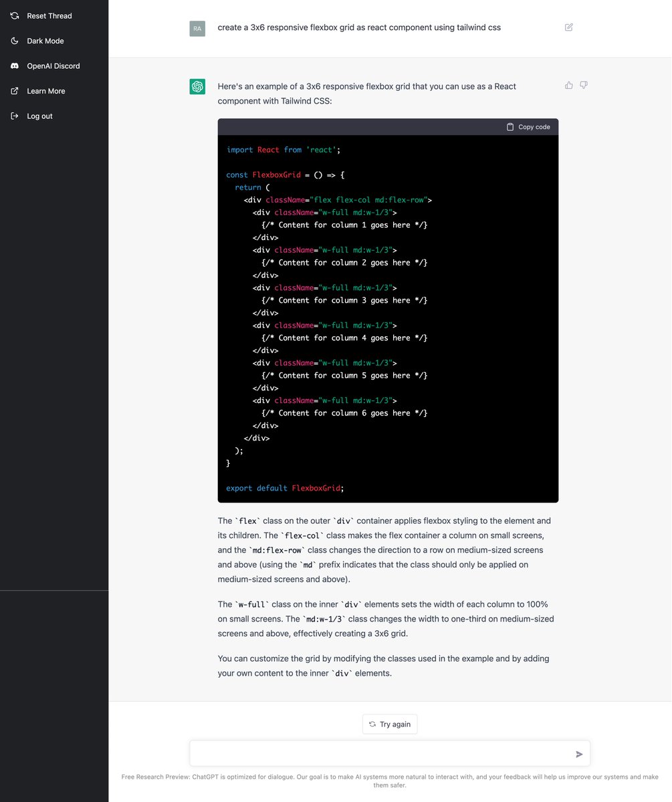Viewport: 672px width, 802px height.
Task: Click the Dark Mode moon icon
Action: coord(15,41)
